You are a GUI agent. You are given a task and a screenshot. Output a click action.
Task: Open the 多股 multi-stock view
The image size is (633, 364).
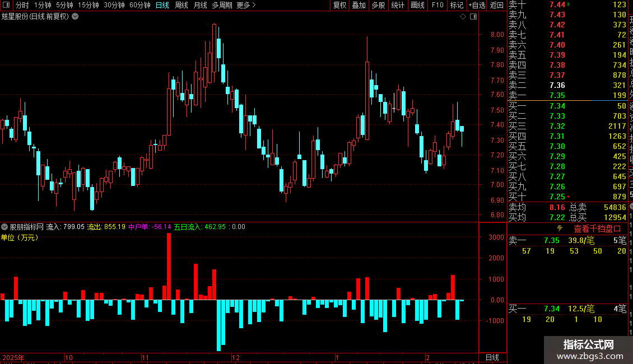point(378,5)
